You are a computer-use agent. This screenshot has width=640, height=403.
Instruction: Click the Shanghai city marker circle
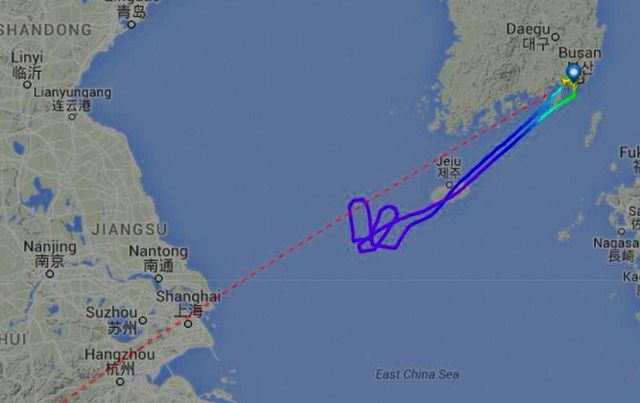tap(188, 324)
